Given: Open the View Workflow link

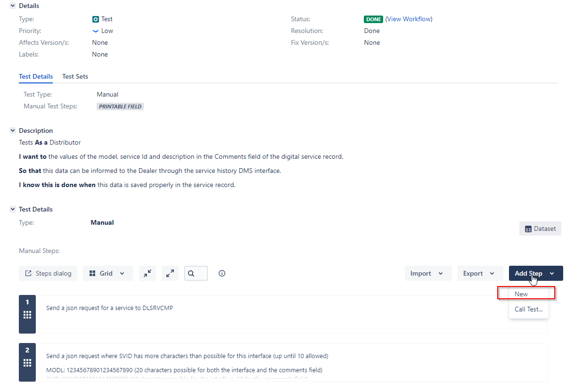Looking at the screenshot, I should point(409,19).
